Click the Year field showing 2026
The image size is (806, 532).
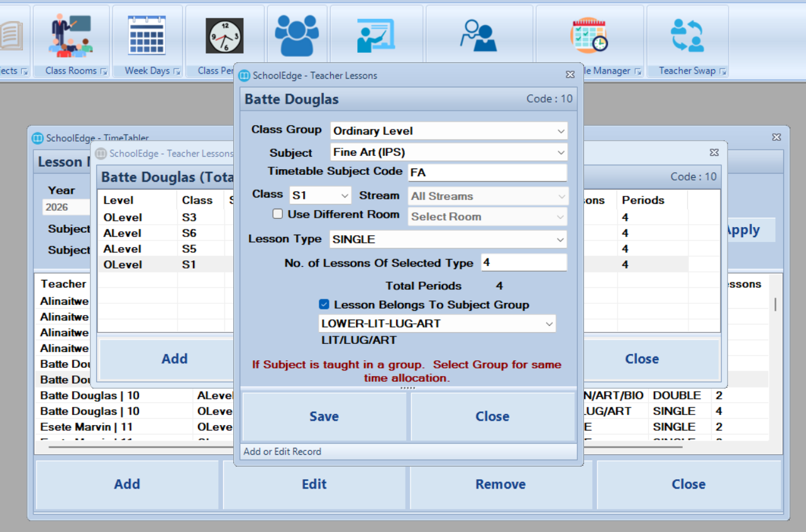66,208
